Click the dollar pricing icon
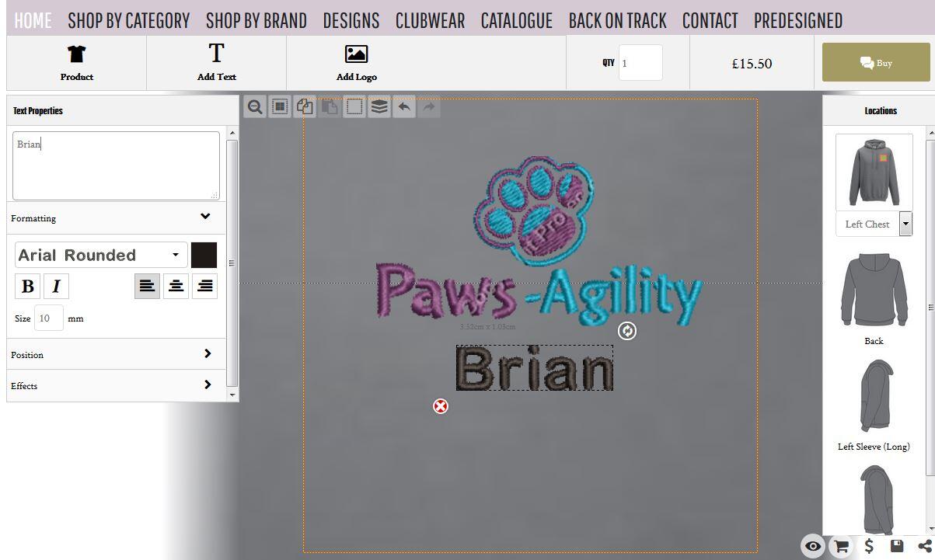This screenshot has height=560, width=935. tap(869, 546)
